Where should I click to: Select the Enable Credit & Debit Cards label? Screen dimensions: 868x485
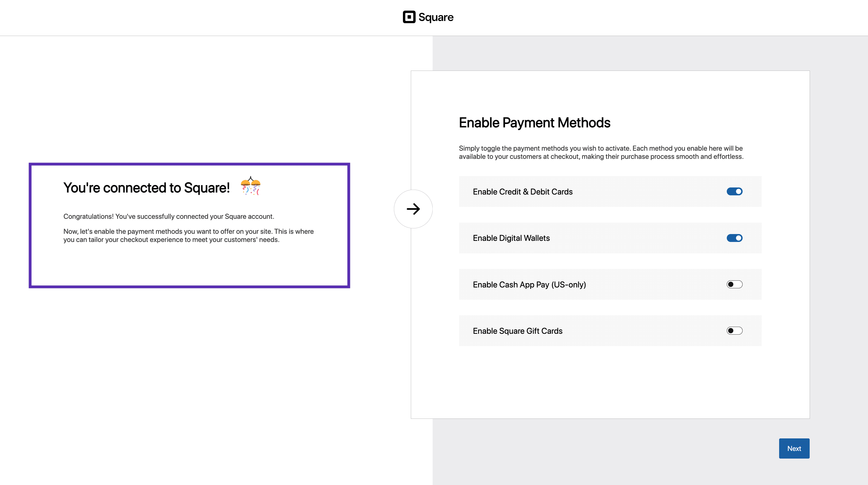[522, 191]
